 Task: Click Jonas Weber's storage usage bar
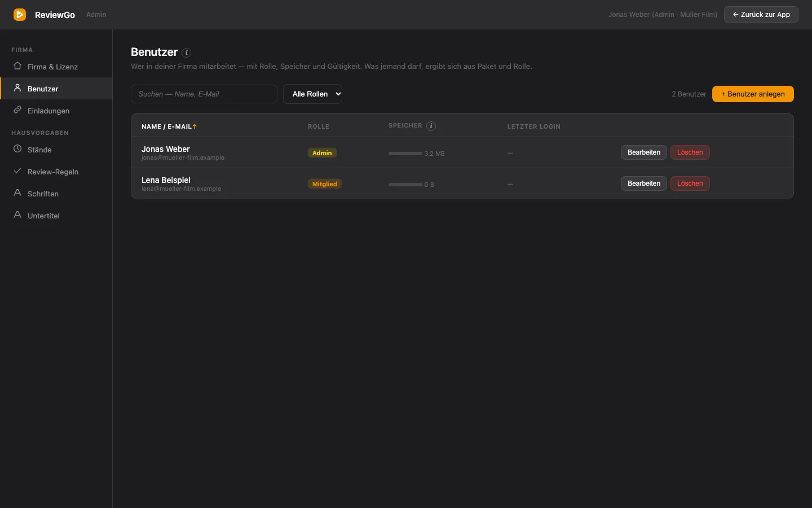click(x=405, y=154)
